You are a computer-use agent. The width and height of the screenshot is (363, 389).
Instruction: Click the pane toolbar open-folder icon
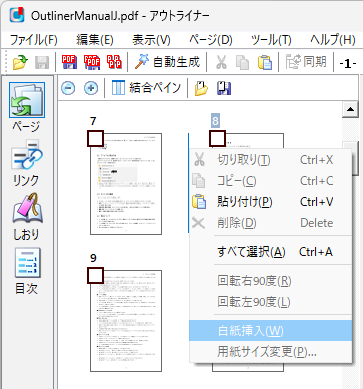(201, 88)
